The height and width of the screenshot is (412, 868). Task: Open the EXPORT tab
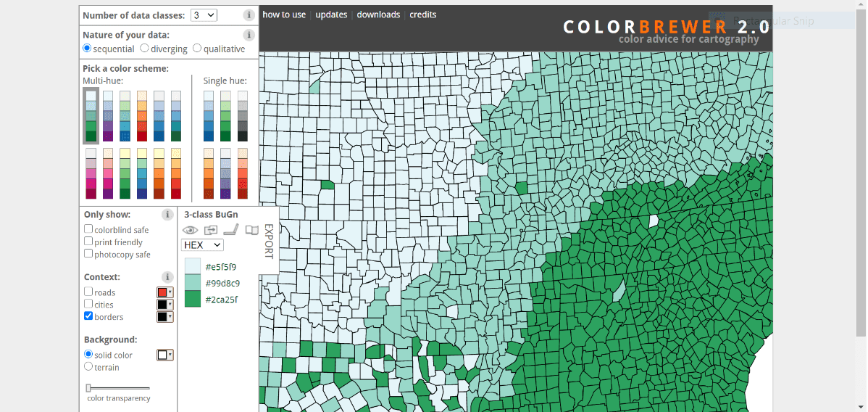[x=268, y=241]
